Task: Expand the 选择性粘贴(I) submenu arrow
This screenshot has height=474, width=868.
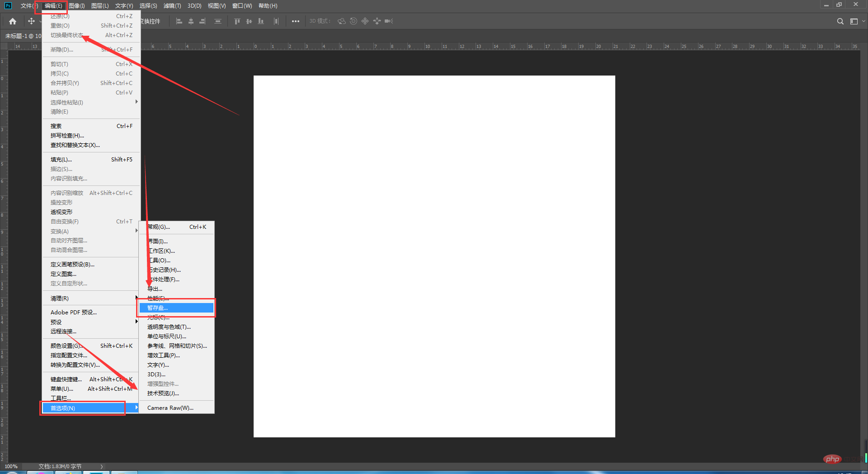Action: coord(137,102)
